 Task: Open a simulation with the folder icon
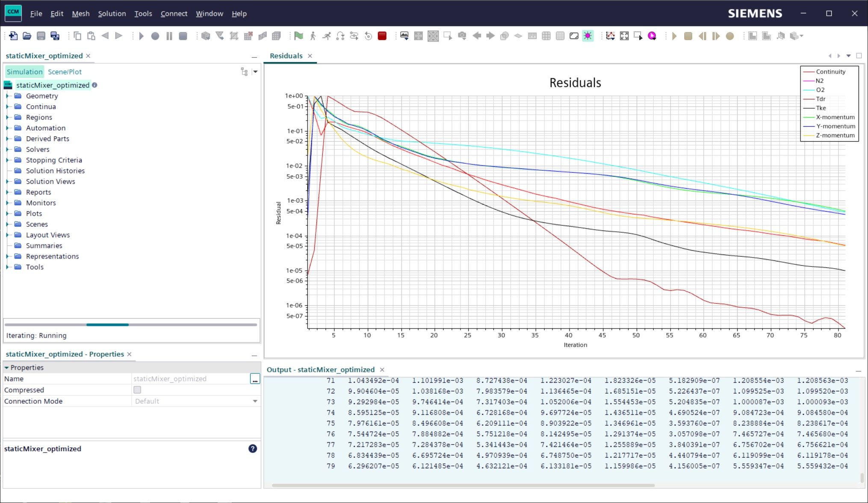point(27,36)
